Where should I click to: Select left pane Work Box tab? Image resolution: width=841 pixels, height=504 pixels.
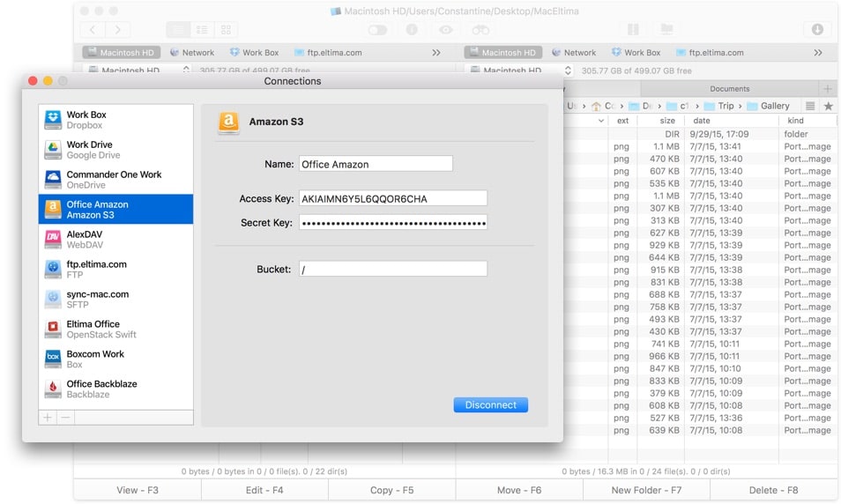pyautogui.click(x=255, y=53)
